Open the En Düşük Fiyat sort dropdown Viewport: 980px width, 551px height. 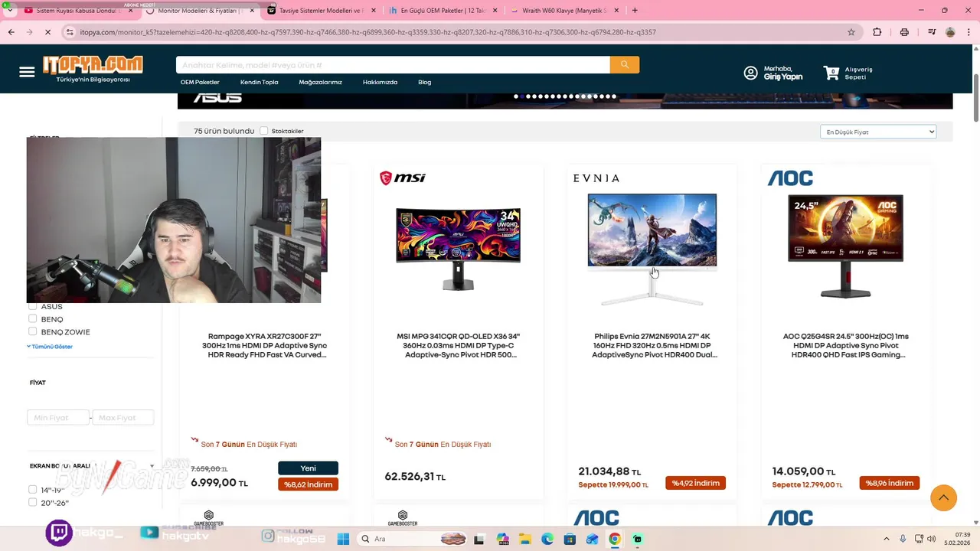tap(877, 132)
